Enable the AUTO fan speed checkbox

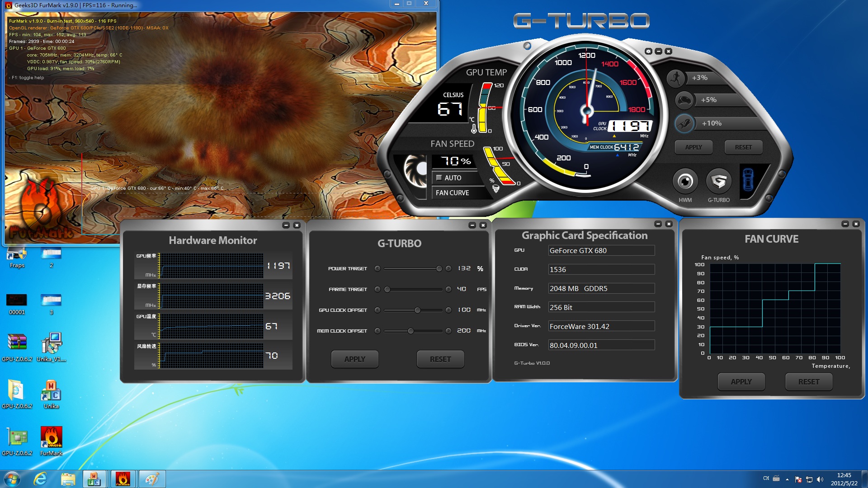[x=439, y=178]
